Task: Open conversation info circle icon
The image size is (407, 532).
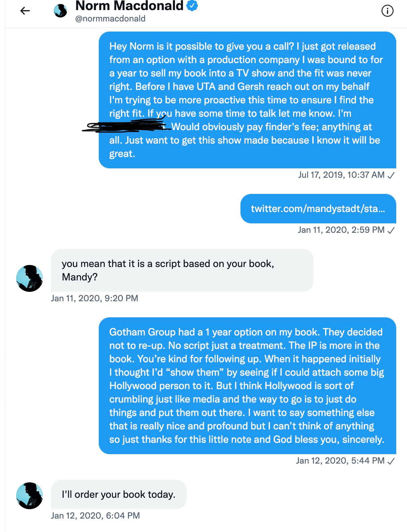Action: (388, 11)
